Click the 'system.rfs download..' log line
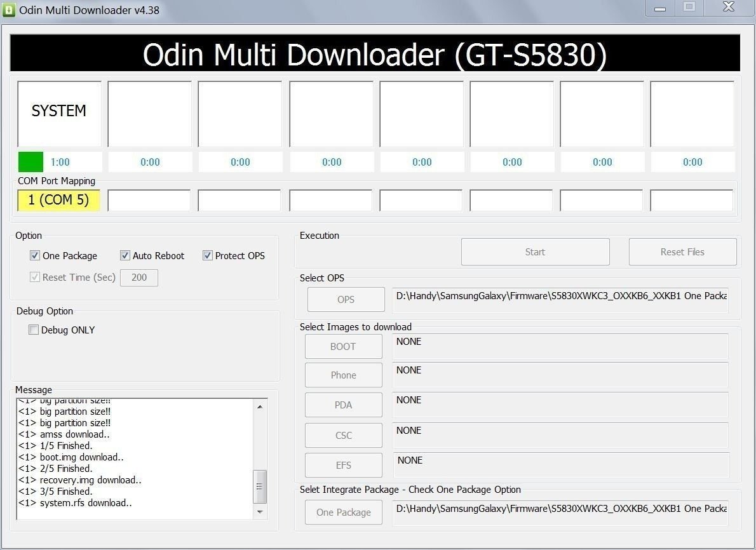The image size is (756, 550). point(75,503)
